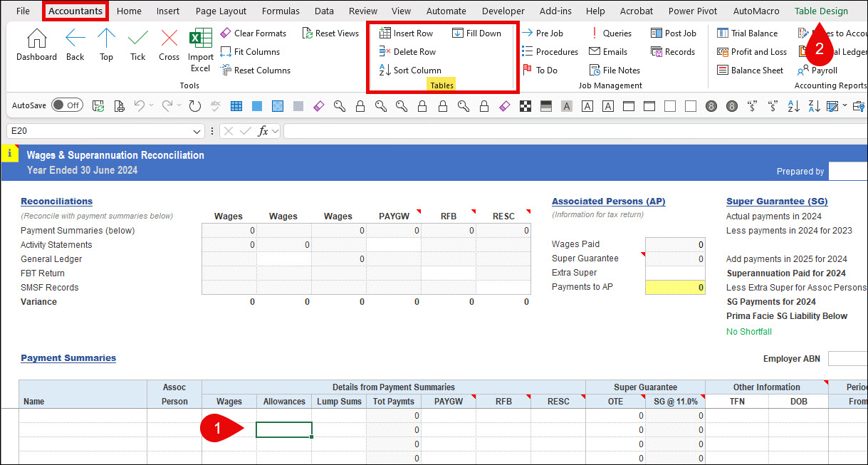Click Fit Columns
868x465 pixels.
(250, 52)
